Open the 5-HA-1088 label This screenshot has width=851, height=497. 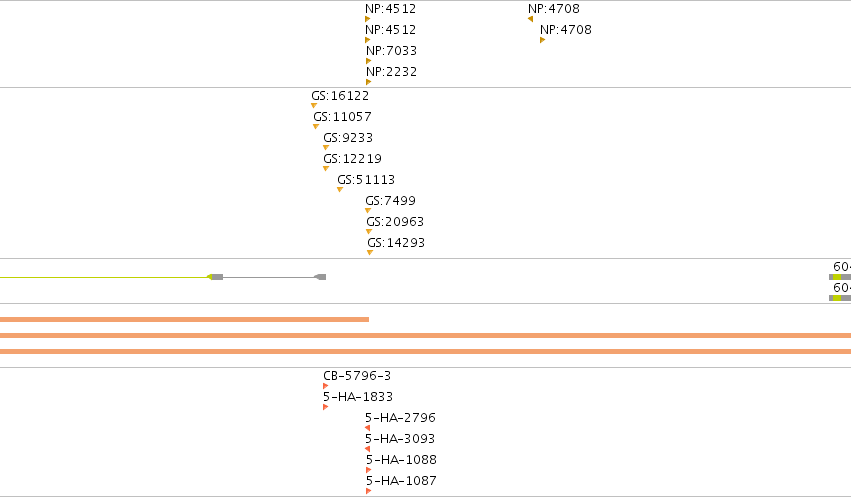pyautogui.click(x=402, y=460)
